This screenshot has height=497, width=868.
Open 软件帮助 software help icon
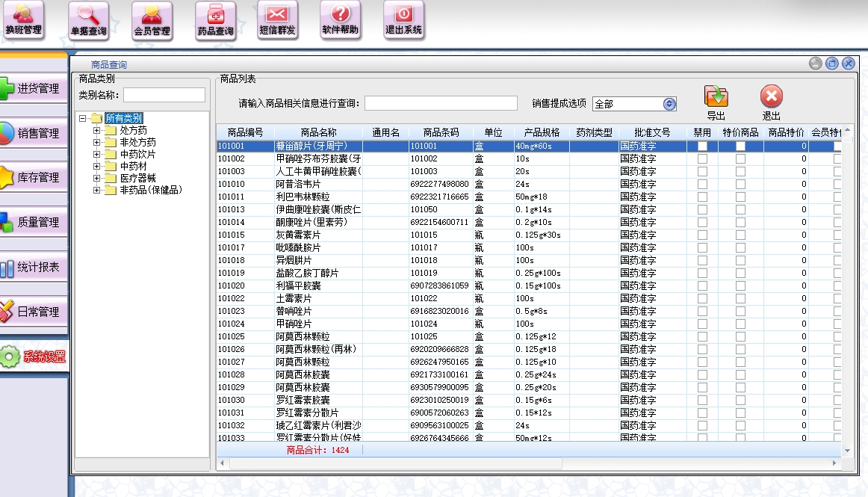click(x=340, y=20)
